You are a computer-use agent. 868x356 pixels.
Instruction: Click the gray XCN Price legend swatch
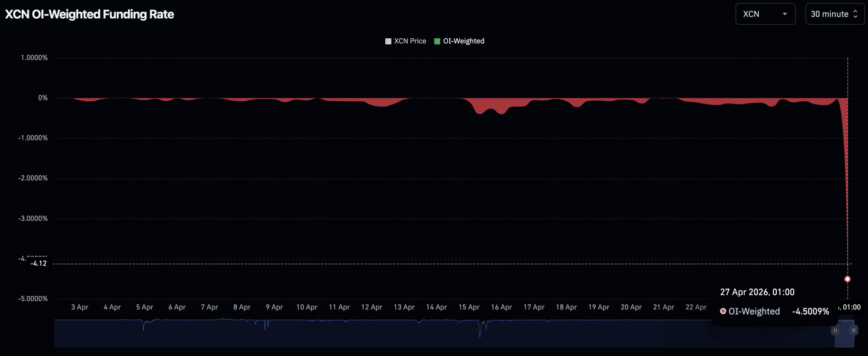point(388,41)
